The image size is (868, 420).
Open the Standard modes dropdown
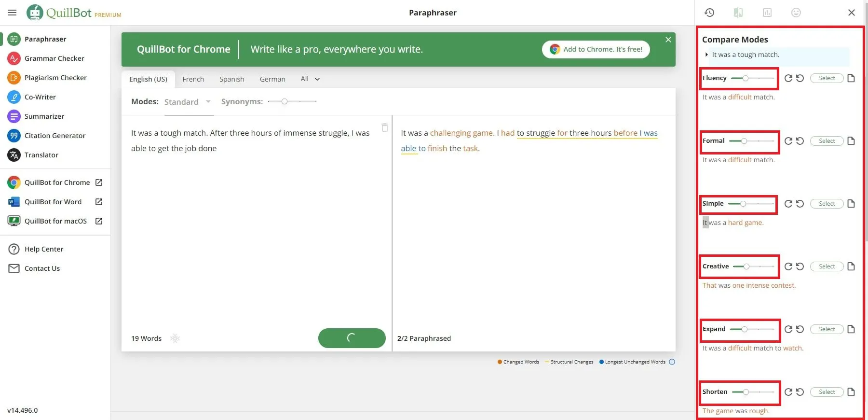(188, 102)
